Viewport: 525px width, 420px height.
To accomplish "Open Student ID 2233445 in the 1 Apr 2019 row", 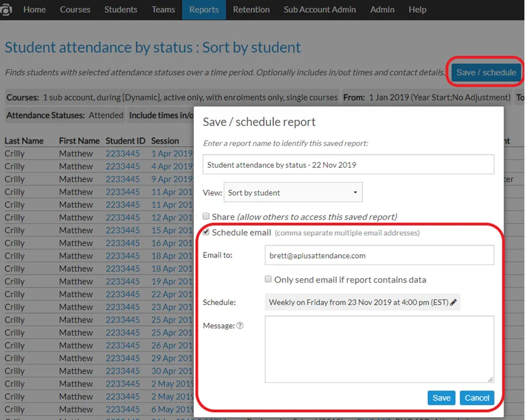I will click(123, 153).
